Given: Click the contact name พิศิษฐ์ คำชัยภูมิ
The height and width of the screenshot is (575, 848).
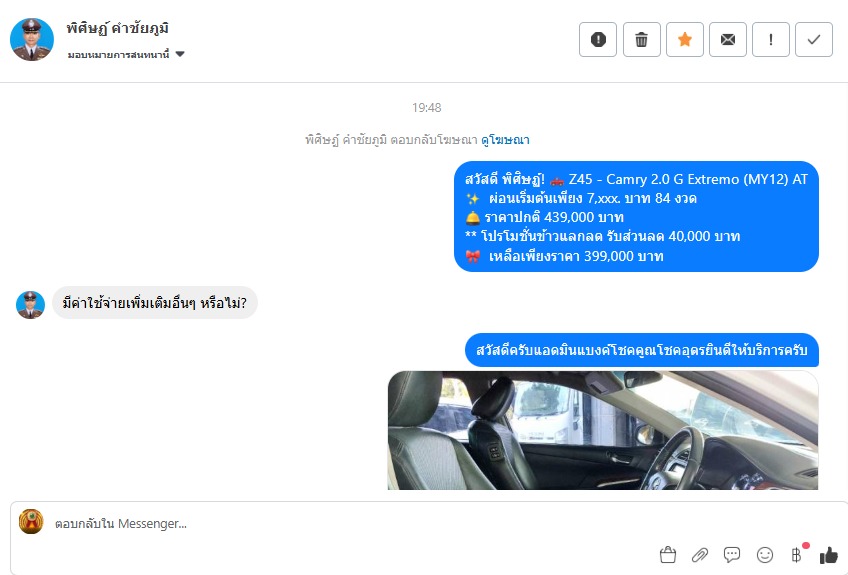Looking at the screenshot, I should (x=118, y=28).
